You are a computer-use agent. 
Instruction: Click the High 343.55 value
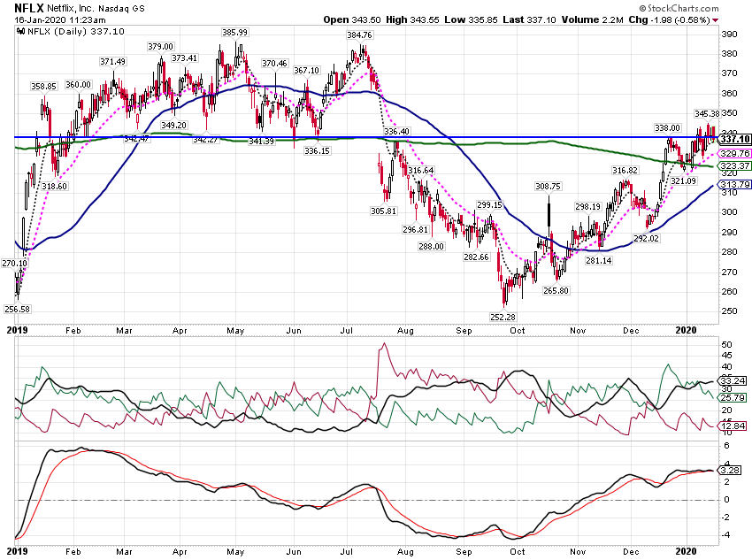[412, 20]
